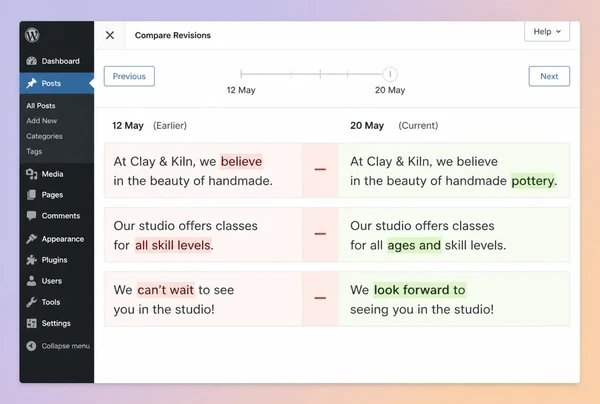Open the Dashboard menu label

(x=60, y=61)
